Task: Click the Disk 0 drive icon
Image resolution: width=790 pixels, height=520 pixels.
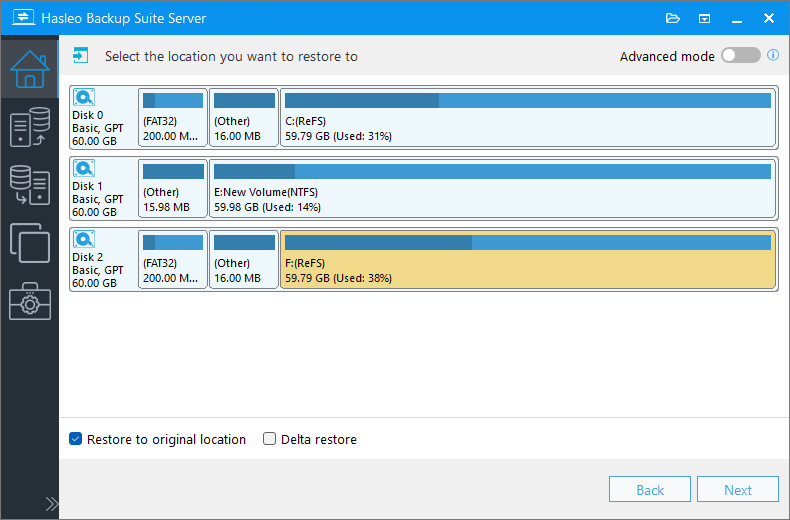Action: [x=84, y=98]
